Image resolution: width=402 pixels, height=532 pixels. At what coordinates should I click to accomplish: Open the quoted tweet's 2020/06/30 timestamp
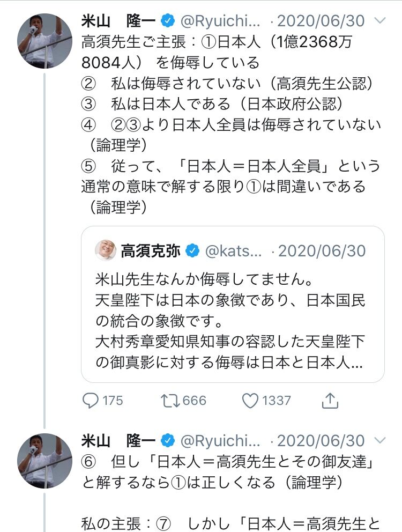point(319,250)
